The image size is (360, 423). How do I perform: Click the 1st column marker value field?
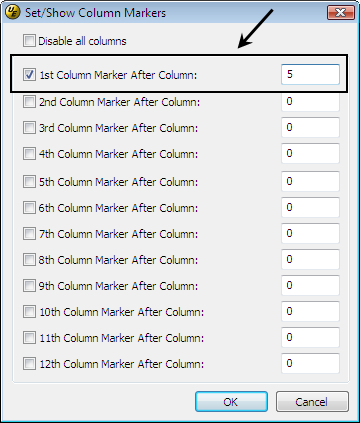coord(310,74)
